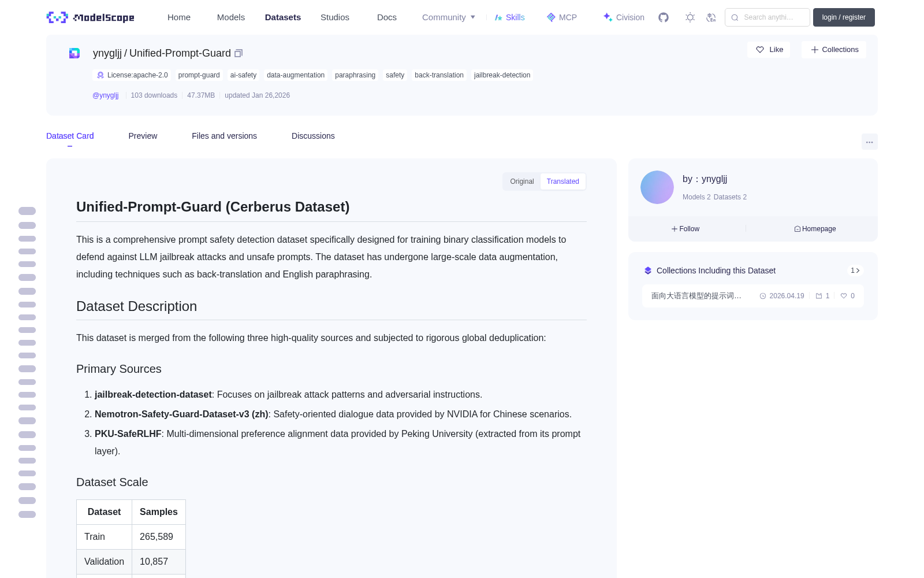
Task: Open the three-dot more options button
Action: (x=870, y=142)
